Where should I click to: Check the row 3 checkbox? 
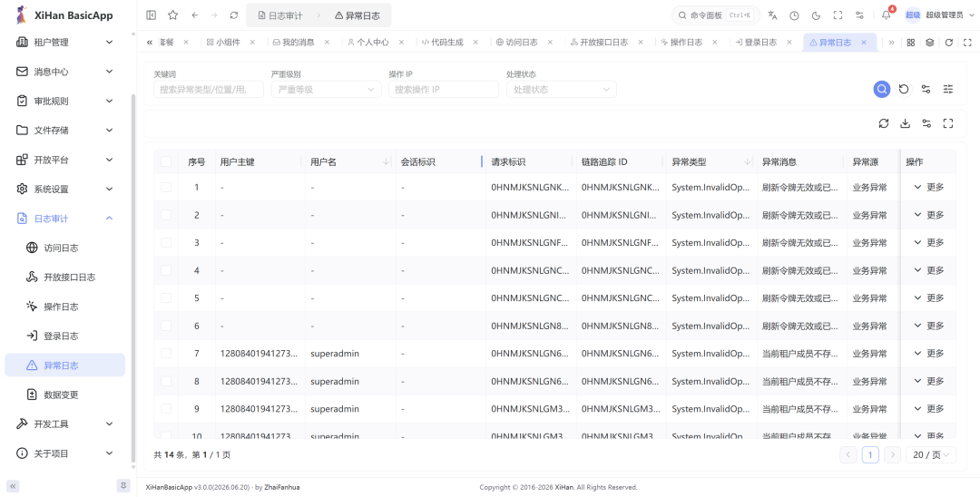point(166,242)
